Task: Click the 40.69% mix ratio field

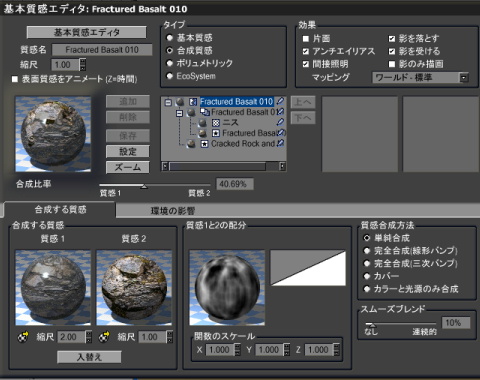Action: click(235, 184)
